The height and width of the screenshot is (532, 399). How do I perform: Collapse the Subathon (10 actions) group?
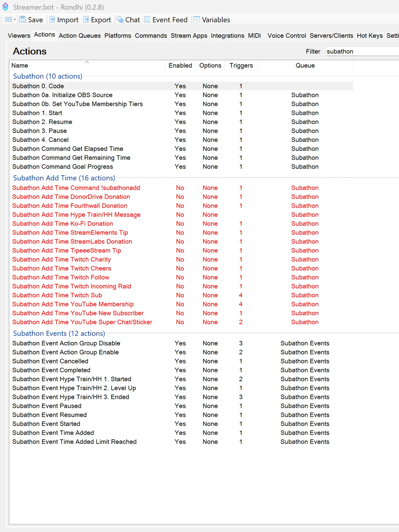(47, 76)
